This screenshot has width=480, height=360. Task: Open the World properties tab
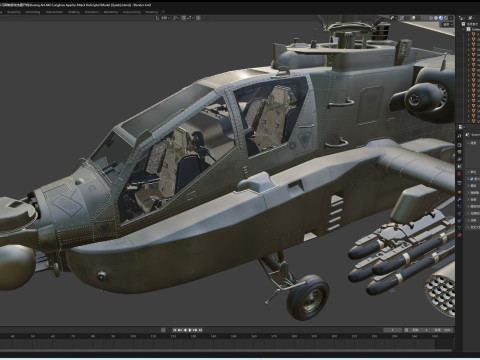tap(459, 174)
